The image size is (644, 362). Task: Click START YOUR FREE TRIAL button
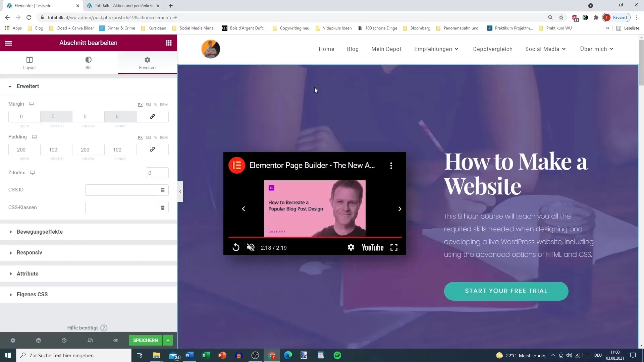[x=506, y=291]
